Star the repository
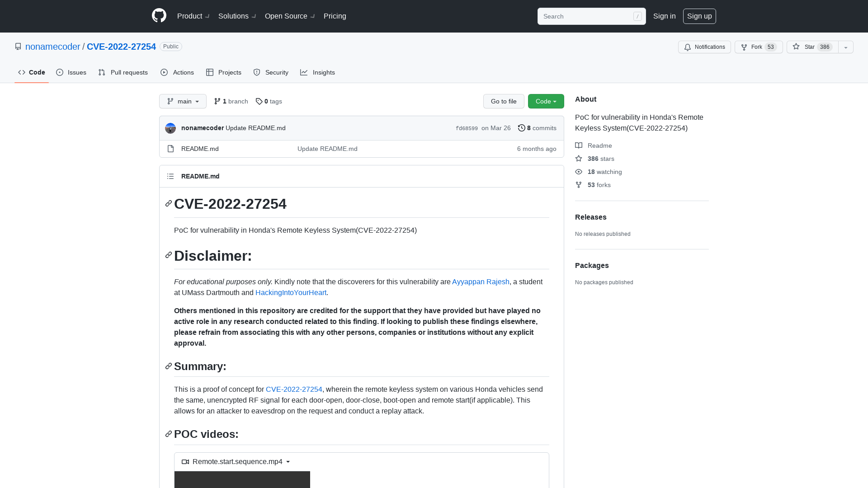 click(812, 47)
